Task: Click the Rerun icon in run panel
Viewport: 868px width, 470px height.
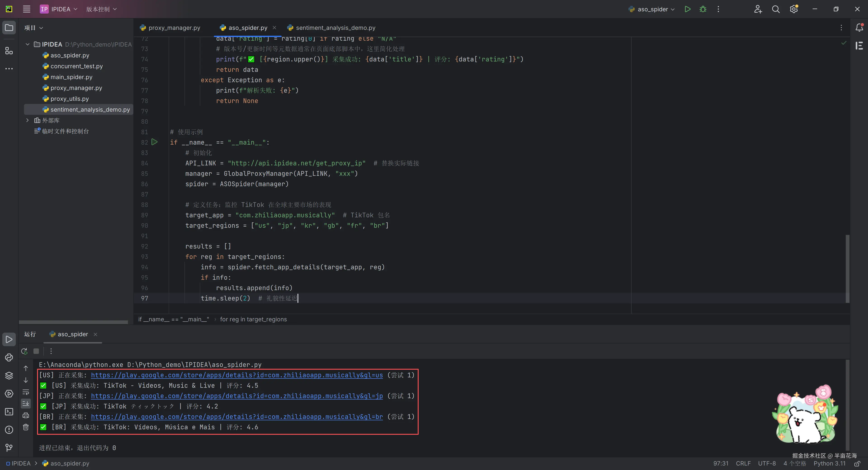Action: point(24,351)
